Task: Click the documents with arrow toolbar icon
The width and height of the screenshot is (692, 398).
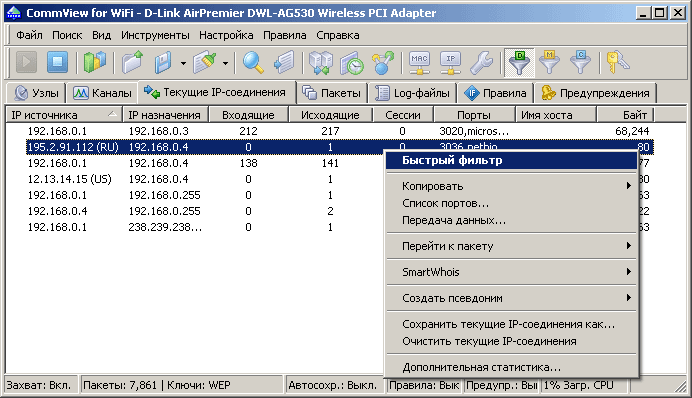Action: (284, 62)
